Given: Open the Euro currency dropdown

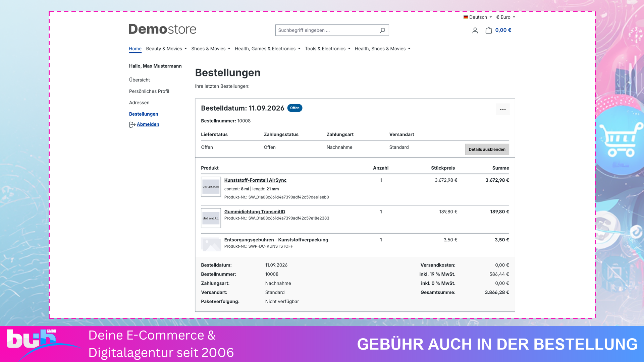Looking at the screenshot, I should click(505, 17).
